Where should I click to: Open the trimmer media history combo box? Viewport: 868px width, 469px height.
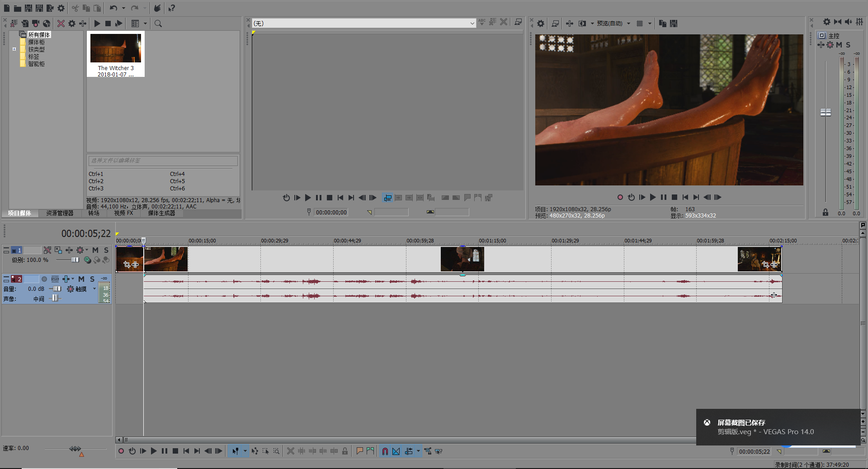(364, 23)
